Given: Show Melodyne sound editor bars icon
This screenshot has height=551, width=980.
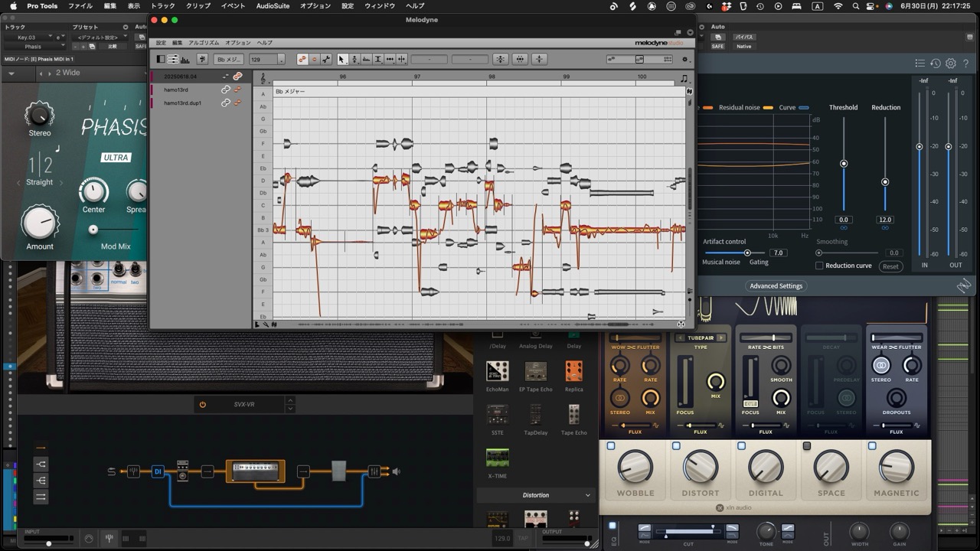Looking at the screenshot, I should [186, 60].
